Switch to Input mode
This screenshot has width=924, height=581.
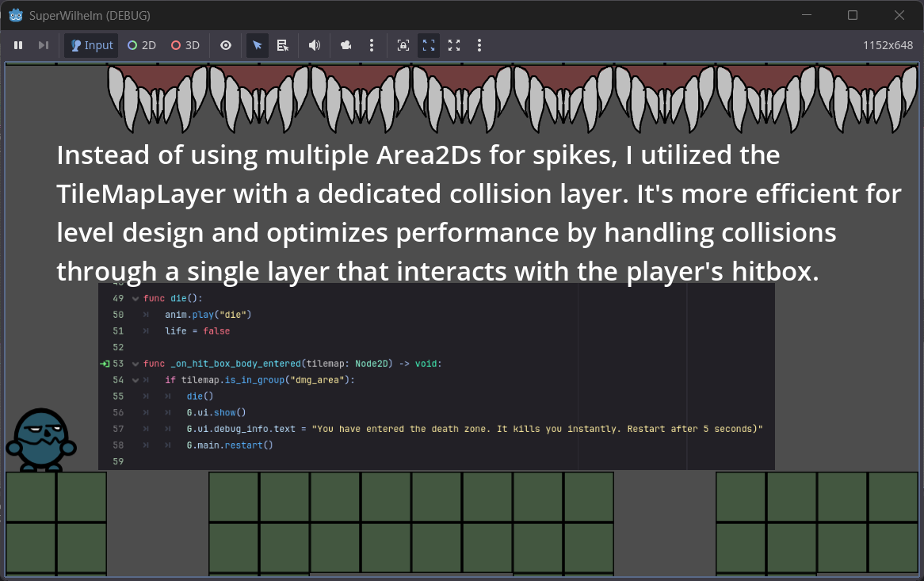click(x=91, y=45)
